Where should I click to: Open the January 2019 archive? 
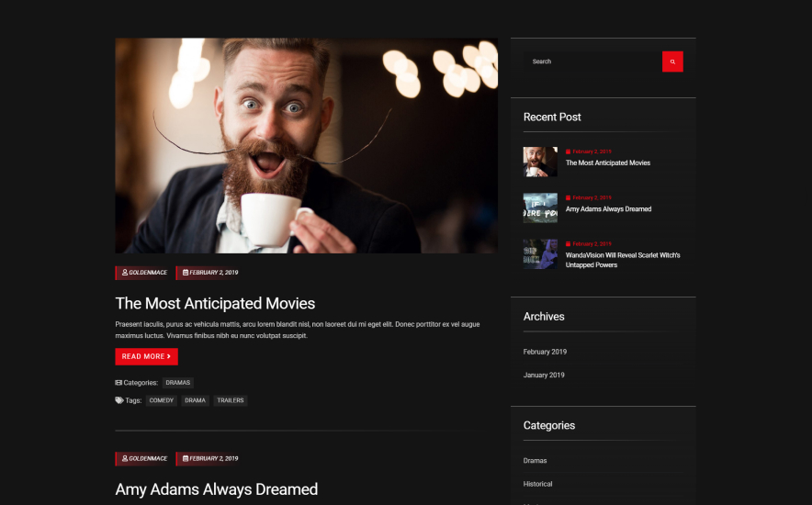544,375
